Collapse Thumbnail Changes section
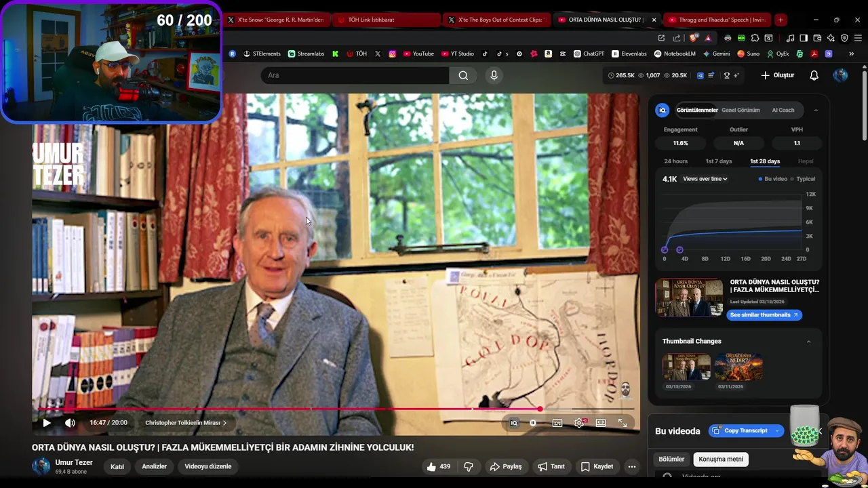Screen dimensions: 868x488 coord(808,342)
